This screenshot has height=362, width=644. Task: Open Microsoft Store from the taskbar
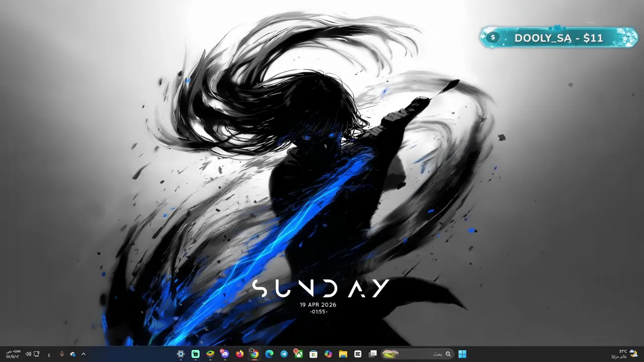click(313, 354)
